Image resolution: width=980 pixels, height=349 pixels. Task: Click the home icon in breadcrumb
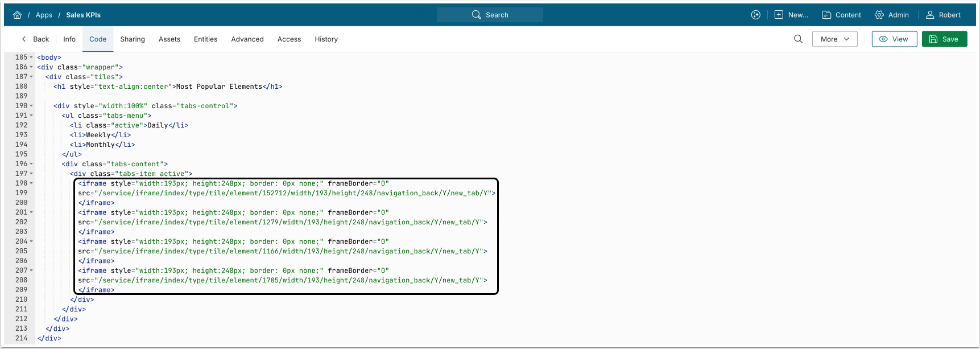tap(17, 15)
